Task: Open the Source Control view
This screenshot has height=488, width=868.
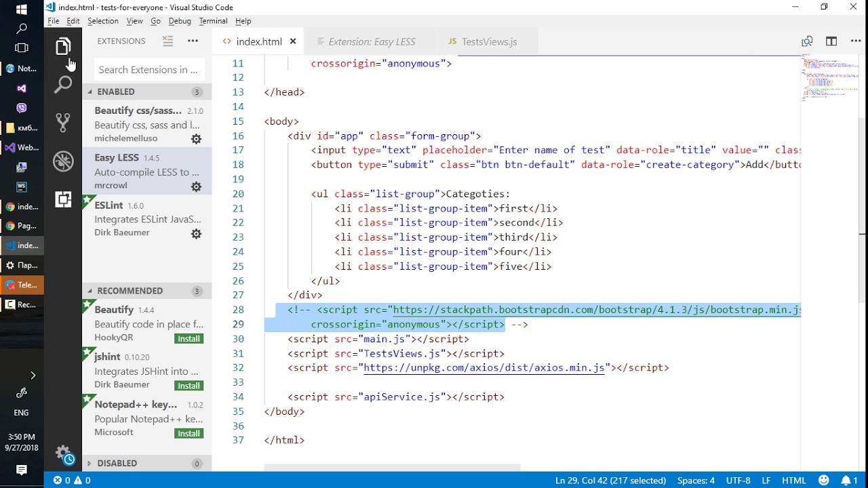Action: pyautogui.click(x=63, y=123)
